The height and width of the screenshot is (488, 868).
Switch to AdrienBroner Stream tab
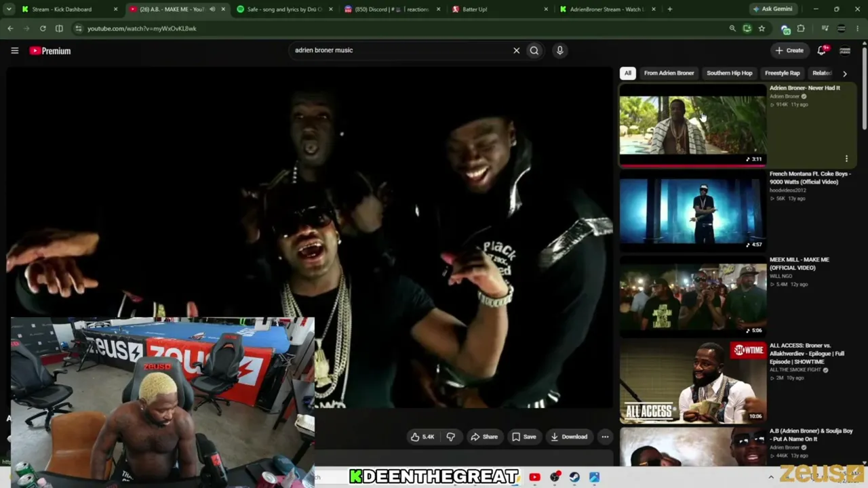tap(607, 9)
